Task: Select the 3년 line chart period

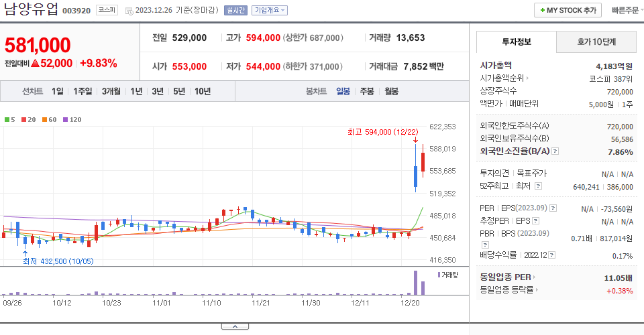Action: (x=158, y=91)
